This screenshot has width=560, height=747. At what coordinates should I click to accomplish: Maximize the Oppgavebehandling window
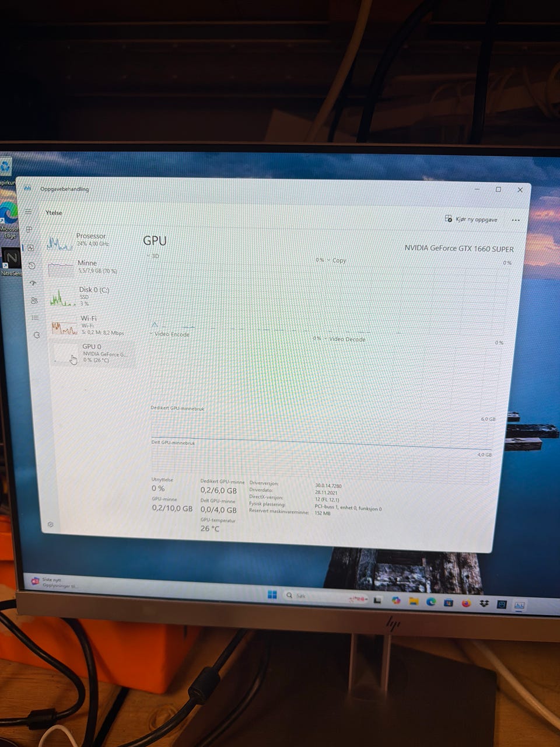point(498,190)
